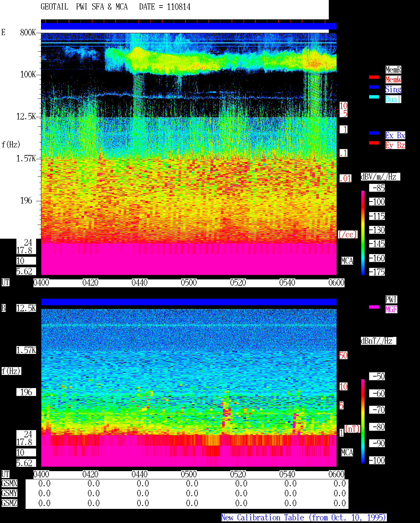Click the dBV/m/√Hz color scale bar

click(x=363, y=233)
